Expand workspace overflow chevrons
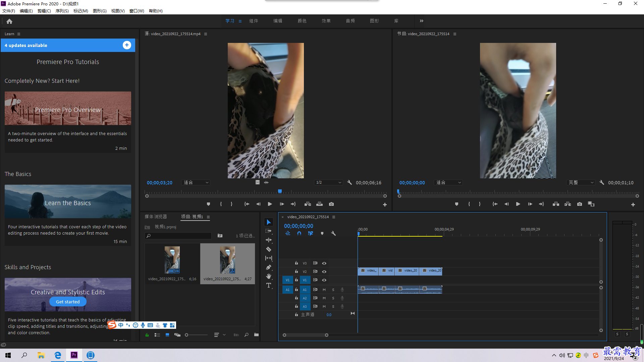 click(421, 21)
